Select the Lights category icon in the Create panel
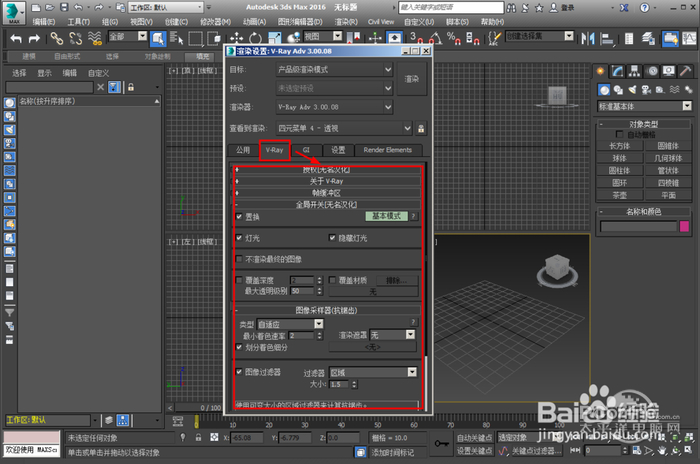 click(x=632, y=90)
